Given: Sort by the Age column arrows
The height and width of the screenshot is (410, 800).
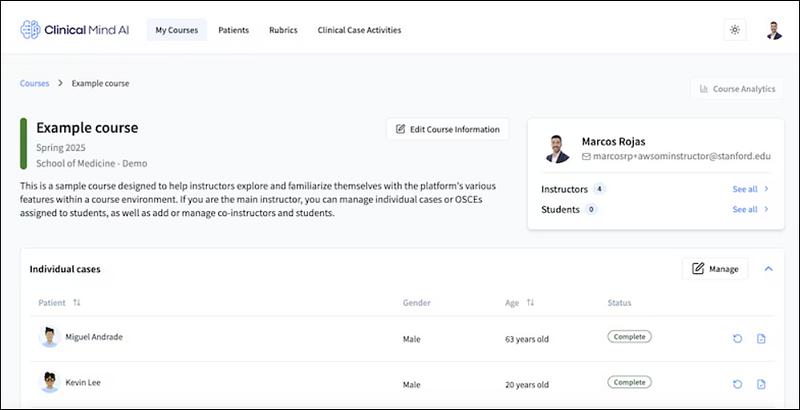Looking at the screenshot, I should pos(530,302).
